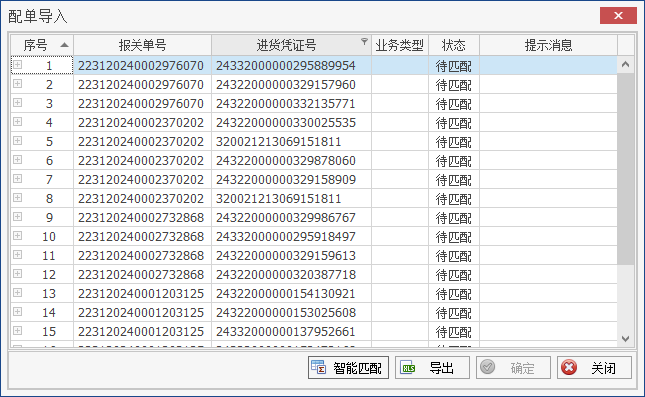Expand row 10 with plus icon
Viewport: 645px width, 397px height.
[x=17, y=235]
